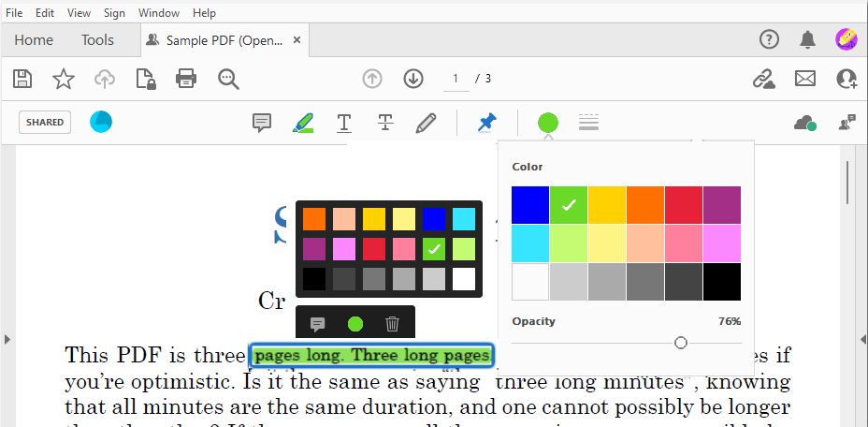Upload the file to the cloud
The image size is (868, 427).
[x=104, y=80]
